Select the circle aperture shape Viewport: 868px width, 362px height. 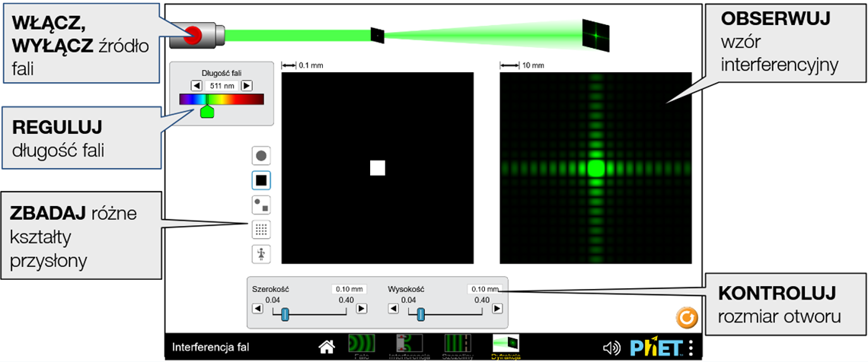260,156
